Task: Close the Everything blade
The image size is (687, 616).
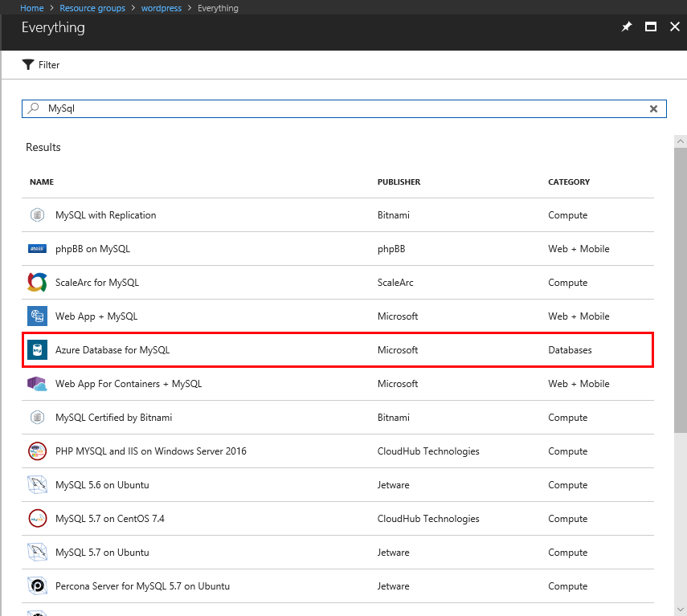Action: tap(675, 27)
